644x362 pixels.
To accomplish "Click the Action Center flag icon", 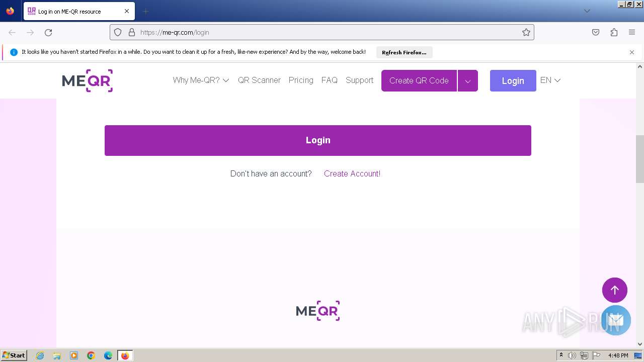I will [596, 355].
